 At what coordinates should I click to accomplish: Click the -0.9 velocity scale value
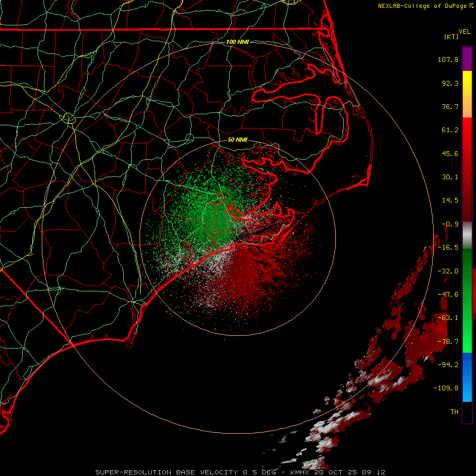[x=450, y=224]
